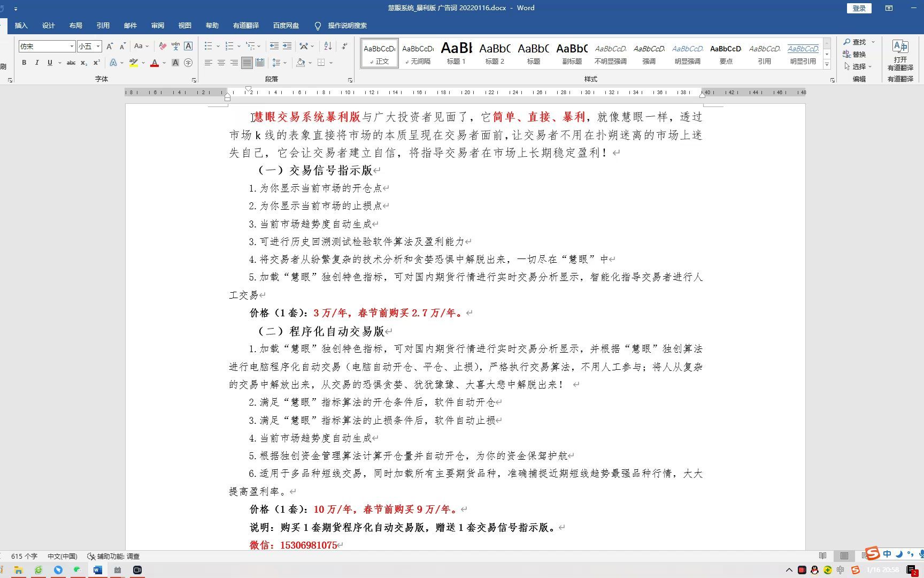
Task: Clear all formatting with the eraser icon
Action: click(x=163, y=46)
